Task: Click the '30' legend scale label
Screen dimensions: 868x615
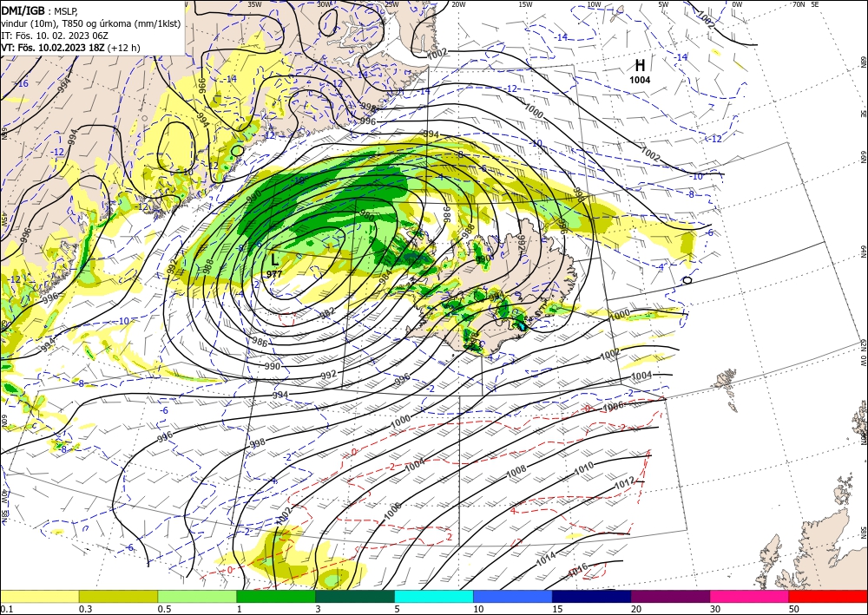Action: pos(716,609)
